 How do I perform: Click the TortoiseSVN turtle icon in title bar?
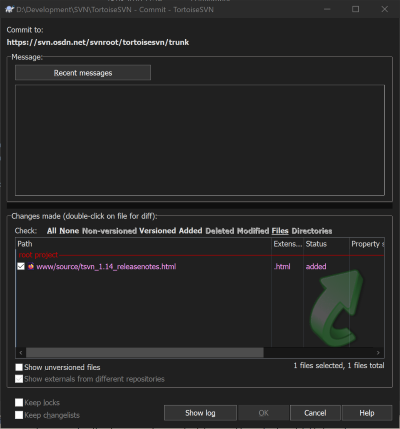[10, 9]
